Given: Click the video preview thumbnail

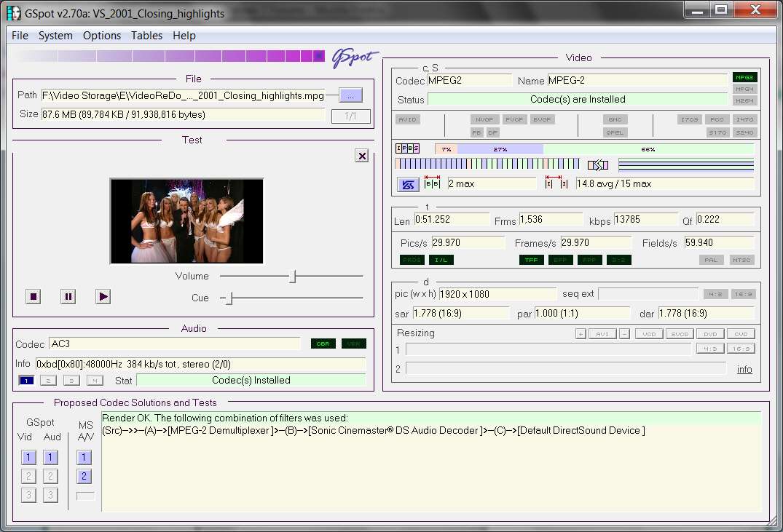Looking at the screenshot, I should pos(186,221).
